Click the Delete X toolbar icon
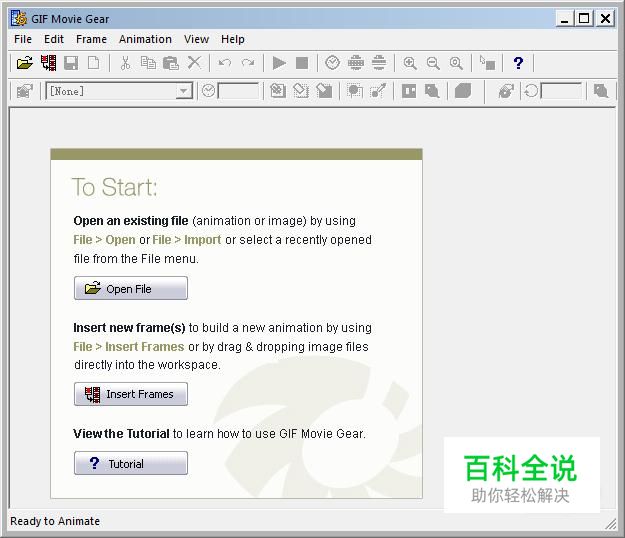Image resolution: width=625 pixels, height=538 pixels. tap(194, 63)
